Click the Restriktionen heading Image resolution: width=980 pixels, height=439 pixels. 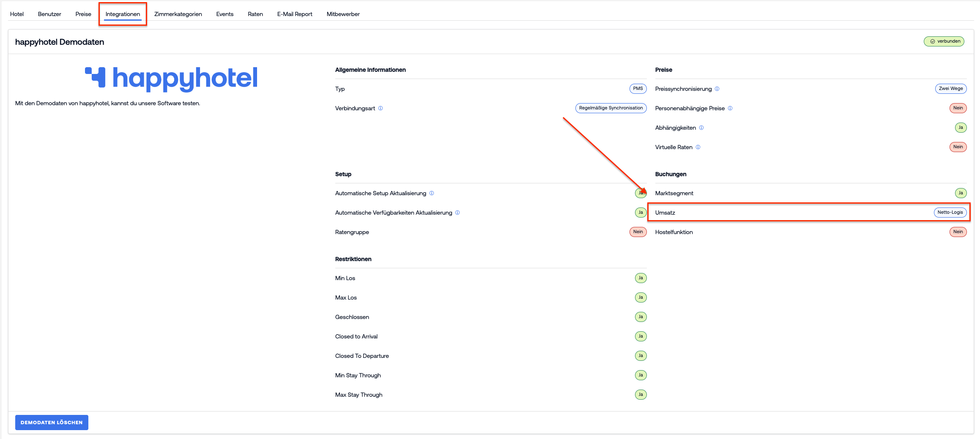(x=353, y=259)
